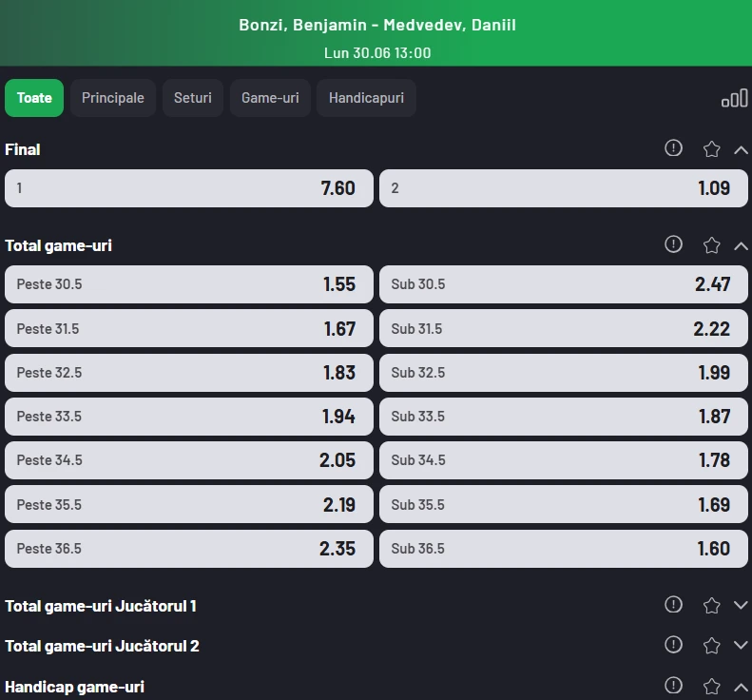Switch to the Handicapuri tab
This screenshot has width=752, height=700.
(x=366, y=98)
